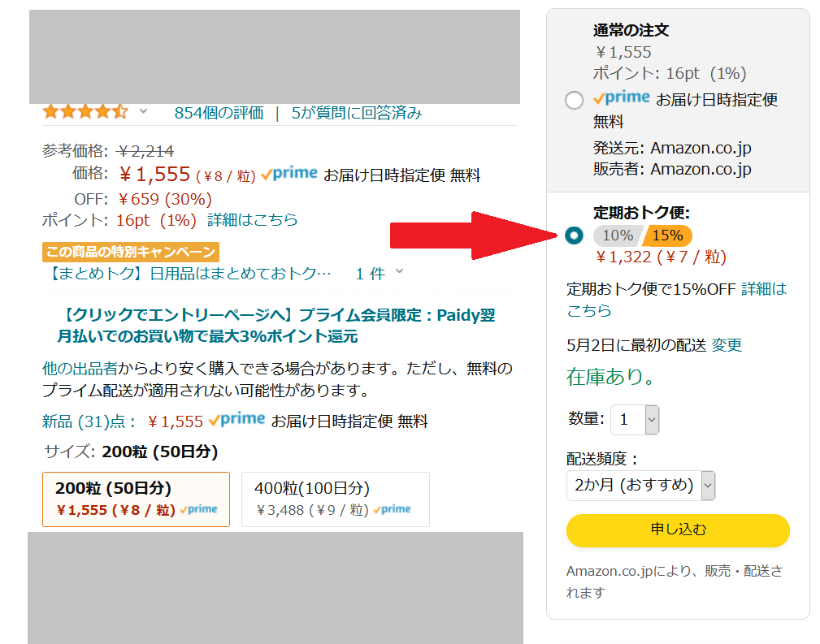Click the prime logo in 通常の注文 box
The width and height of the screenshot is (820, 644).
621,97
